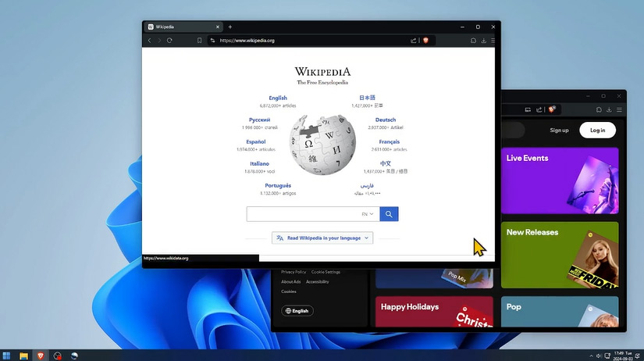
Task: Click Log in in the Spotify window
Action: pos(598,130)
